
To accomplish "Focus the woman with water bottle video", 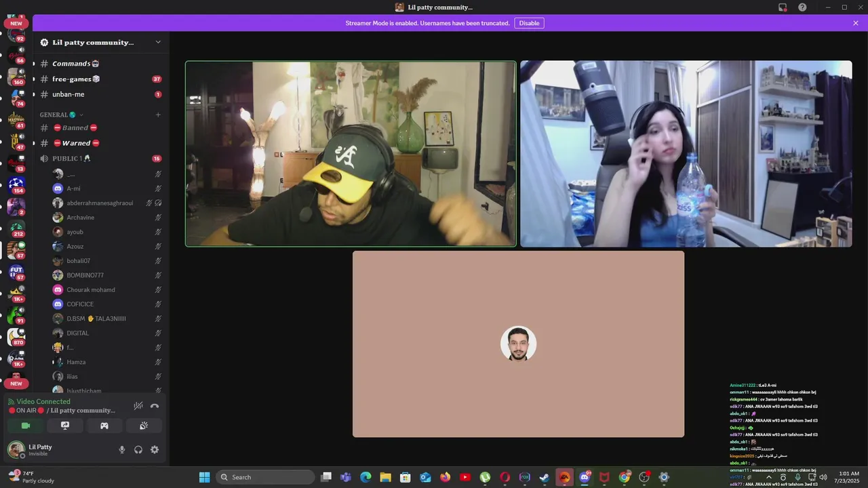I will (x=686, y=154).
